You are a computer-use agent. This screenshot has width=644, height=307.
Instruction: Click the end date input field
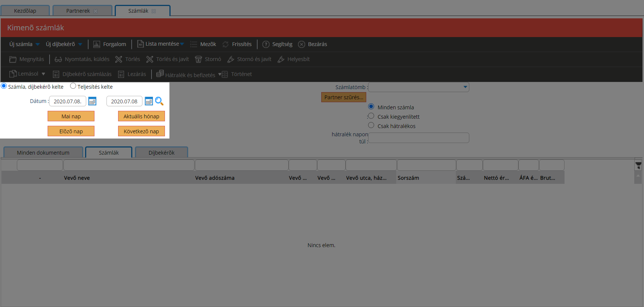[124, 101]
